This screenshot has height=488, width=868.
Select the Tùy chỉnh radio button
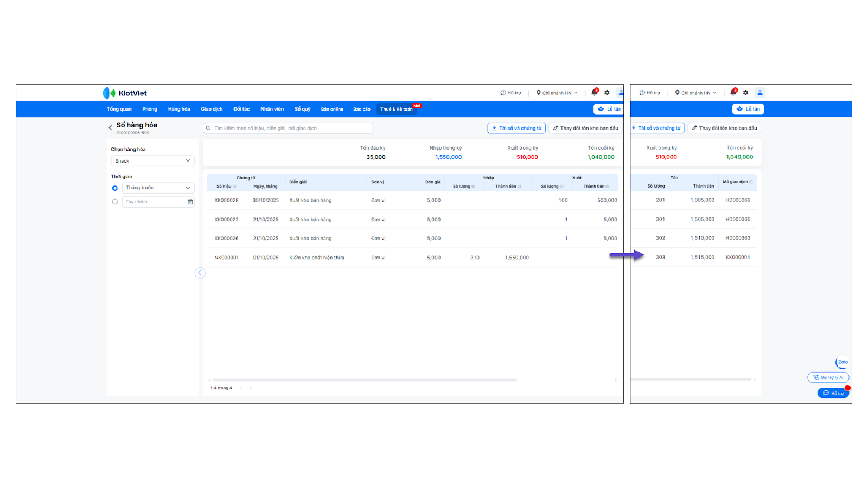point(114,202)
